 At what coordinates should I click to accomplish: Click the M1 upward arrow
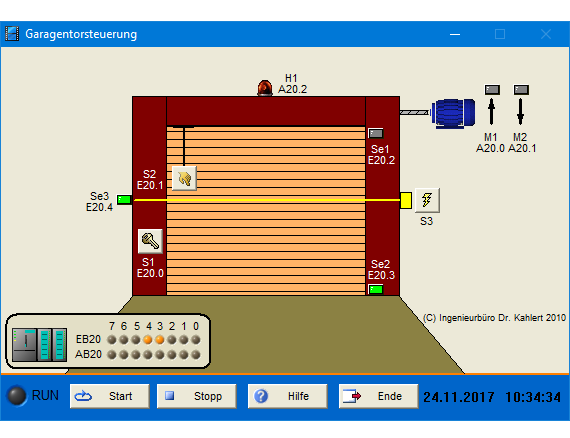click(491, 112)
